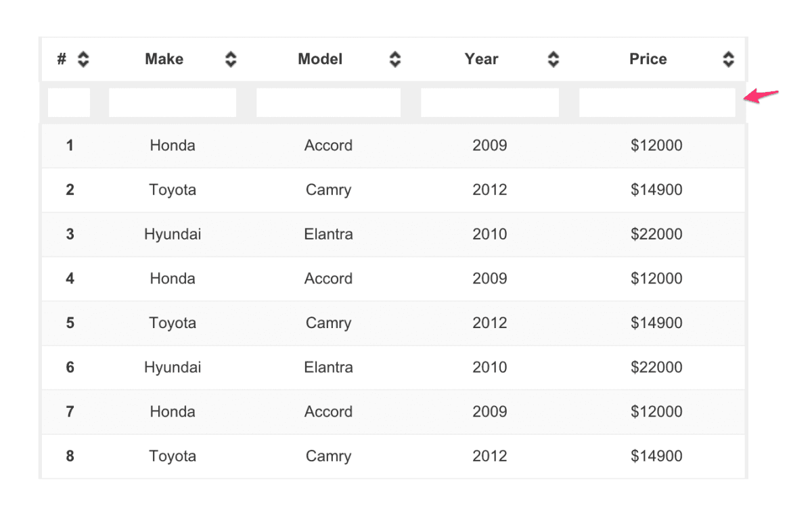Click the Camry cell in row 2
Viewport: 812px width, 529px height.
328,190
